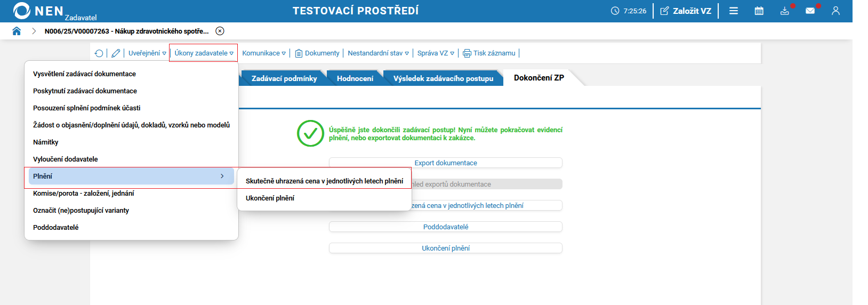Expand the Správa VZ dropdown

pyautogui.click(x=436, y=53)
